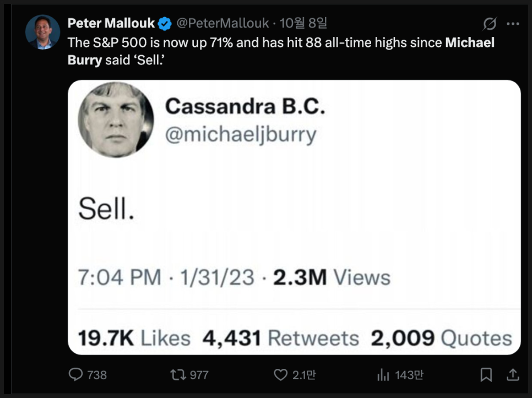
Task: Click the blue verified badge
Action: [x=165, y=24]
